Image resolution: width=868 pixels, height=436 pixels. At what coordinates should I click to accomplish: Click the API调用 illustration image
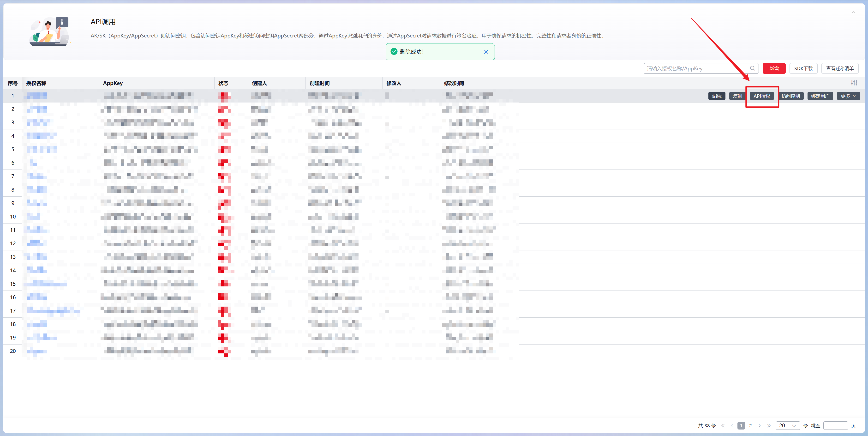(x=50, y=31)
